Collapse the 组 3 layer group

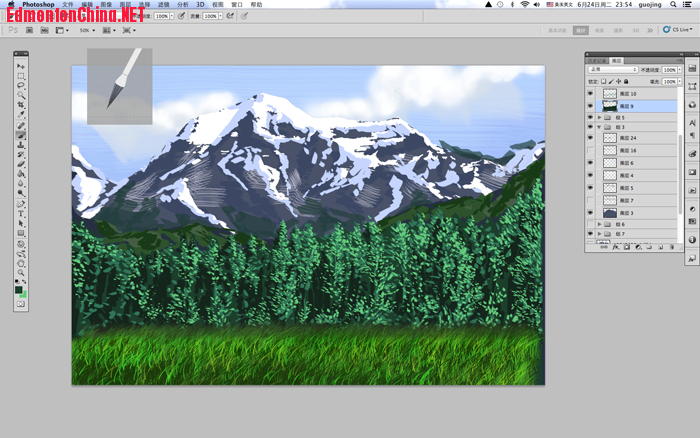click(x=599, y=128)
